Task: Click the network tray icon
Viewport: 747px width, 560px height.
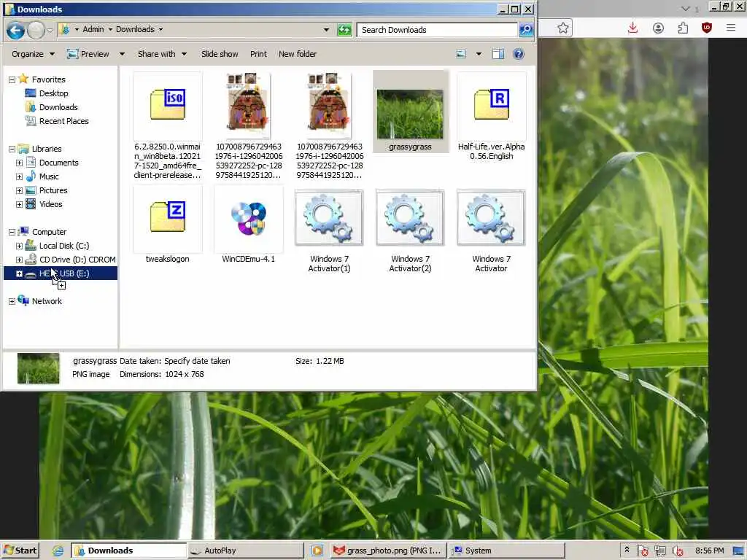Action: click(x=659, y=551)
